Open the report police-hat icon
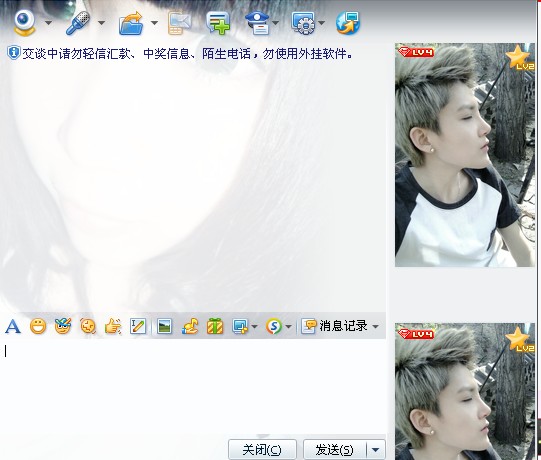 [258, 23]
